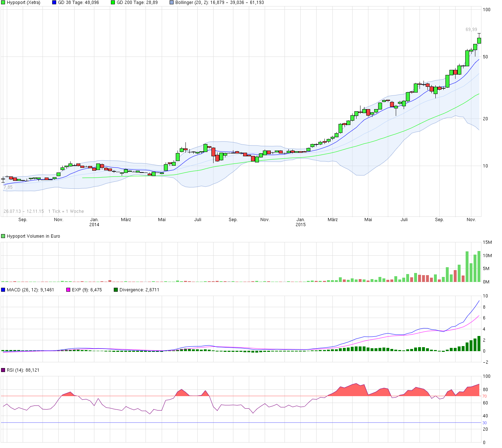Click the '26.07.13 - 12.11.15' date range
Screen dimensions: 502x448
tap(24, 211)
